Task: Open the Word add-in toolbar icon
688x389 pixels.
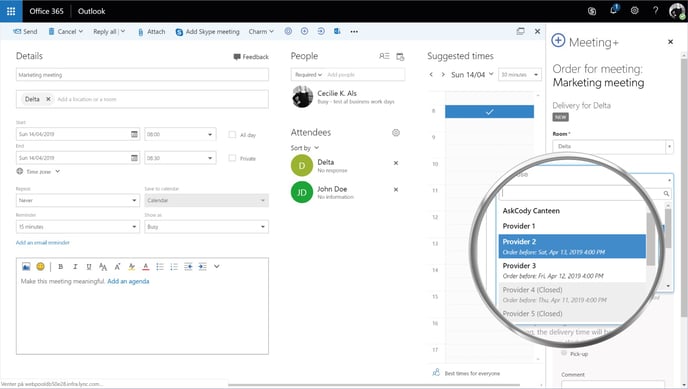Action: 337,31
